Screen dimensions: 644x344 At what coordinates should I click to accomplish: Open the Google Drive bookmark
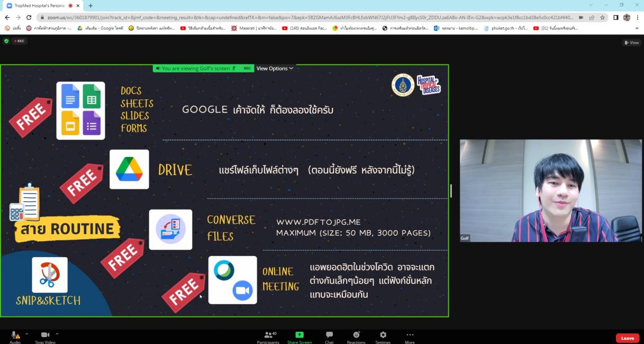(97, 28)
